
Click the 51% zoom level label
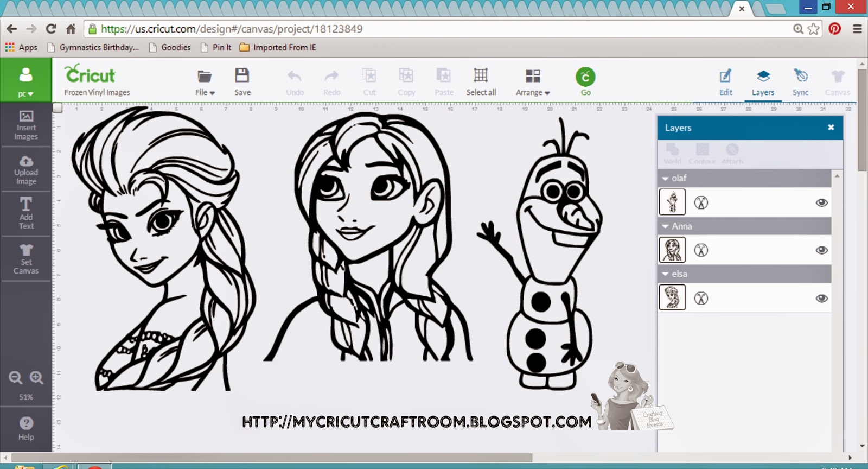point(26,397)
